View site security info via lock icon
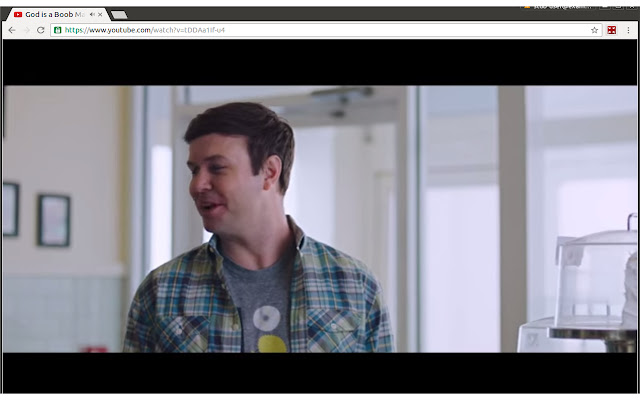This screenshot has width=640, height=400. [58, 30]
